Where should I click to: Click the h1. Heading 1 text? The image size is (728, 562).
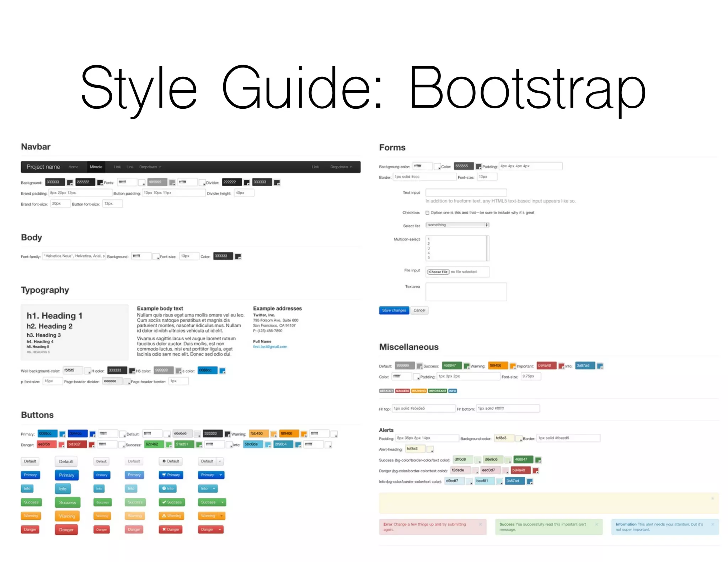click(x=54, y=316)
